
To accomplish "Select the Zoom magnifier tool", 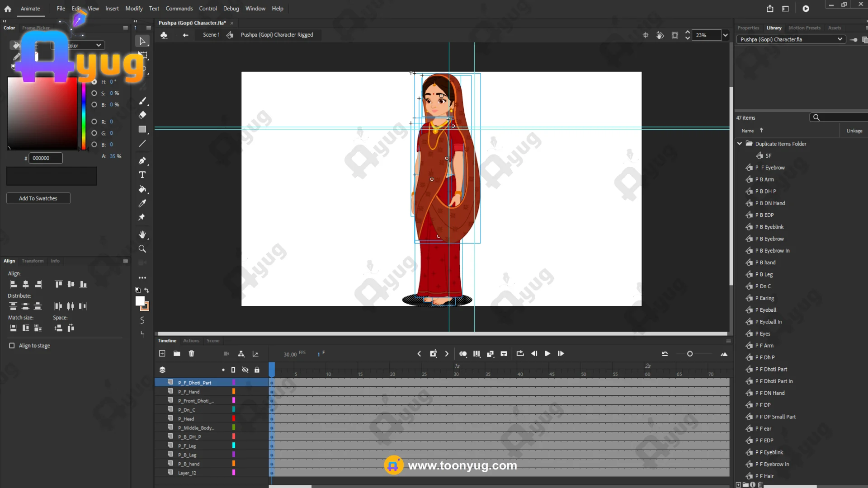I will coord(142,249).
